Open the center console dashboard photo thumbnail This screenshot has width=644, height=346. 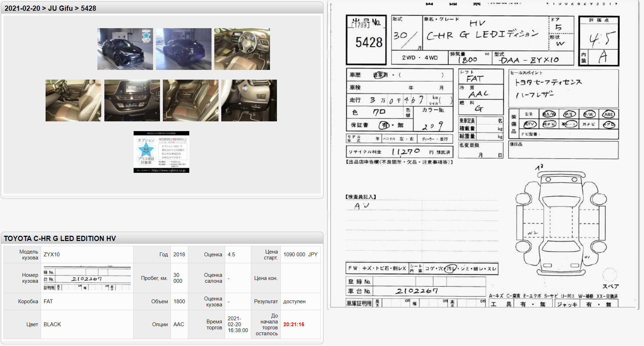[x=132, y=100]
